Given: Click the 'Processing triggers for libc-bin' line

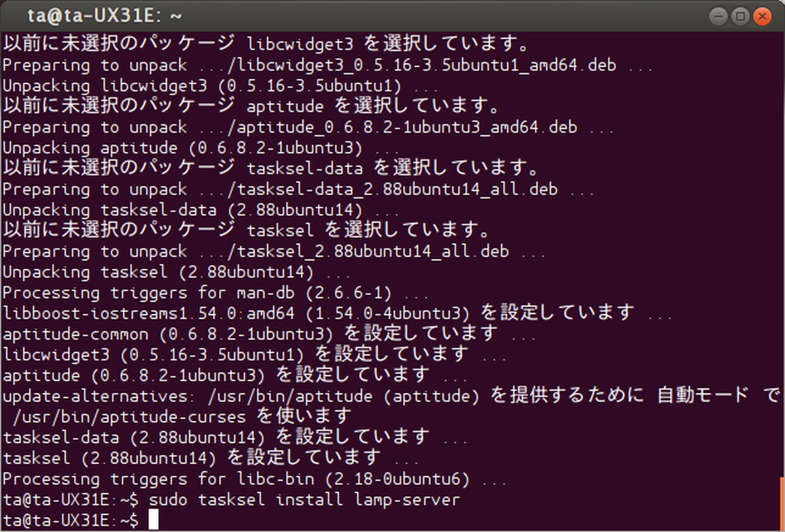Looking at the screenshot, I should point(235,479).
